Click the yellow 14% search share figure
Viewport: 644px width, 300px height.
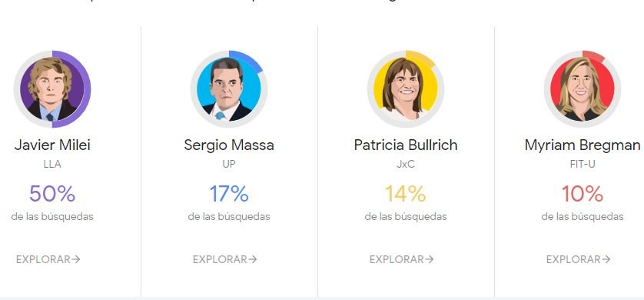pyautogui.click(x=405, y=194)
